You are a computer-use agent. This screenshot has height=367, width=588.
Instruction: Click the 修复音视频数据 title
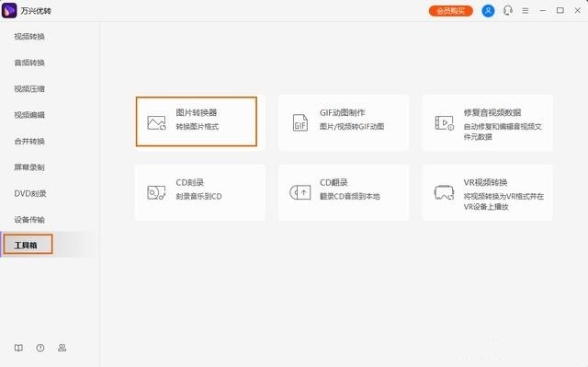(x=492, y=112)
